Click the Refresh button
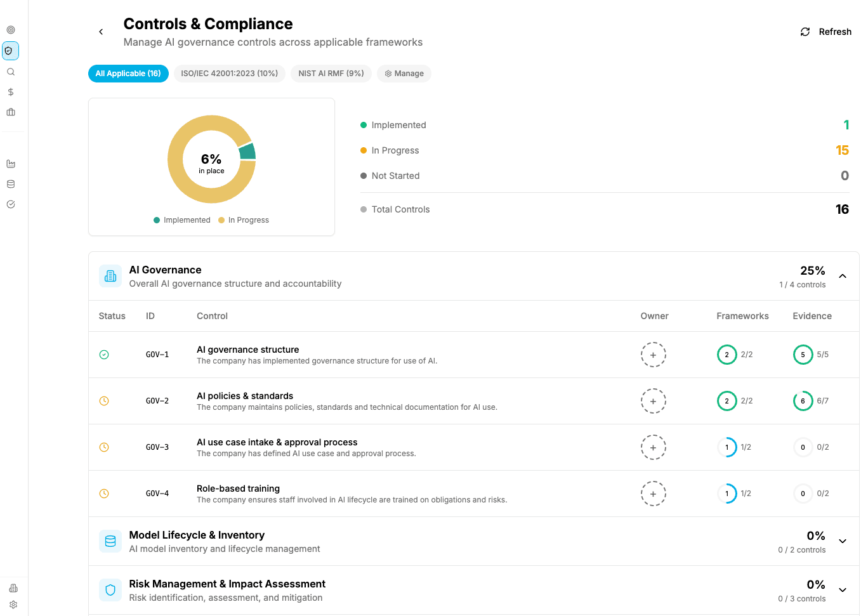Viewport: 868px width, 616px height. [825, 32]
